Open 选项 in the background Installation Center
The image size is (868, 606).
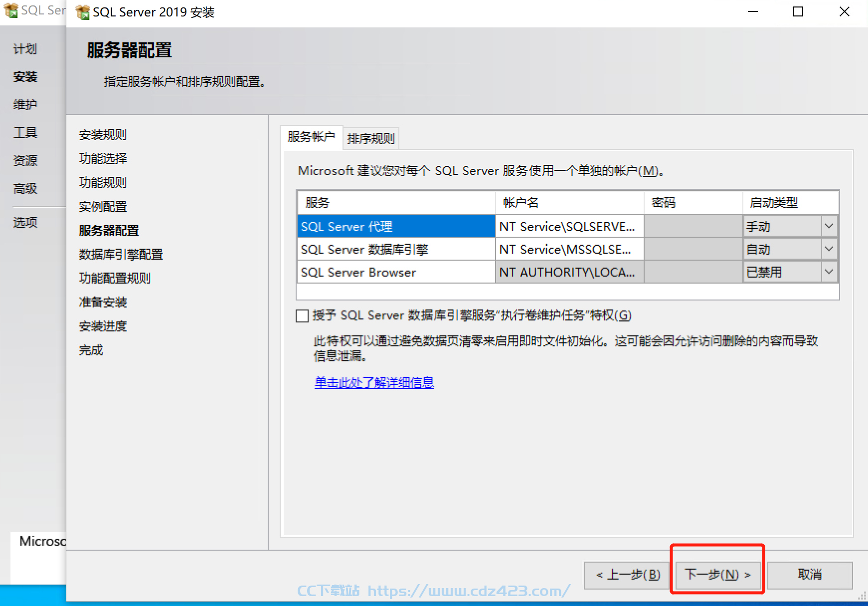[x=25, y=222]
